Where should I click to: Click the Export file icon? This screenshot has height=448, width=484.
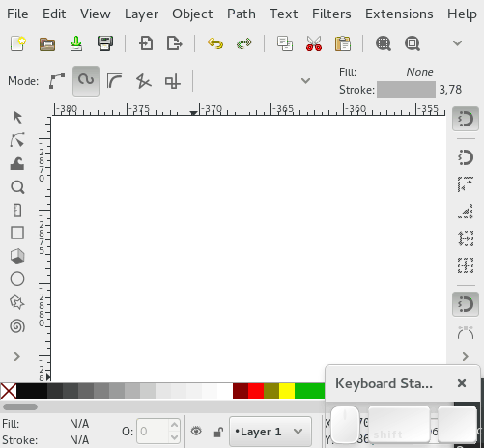174,43
